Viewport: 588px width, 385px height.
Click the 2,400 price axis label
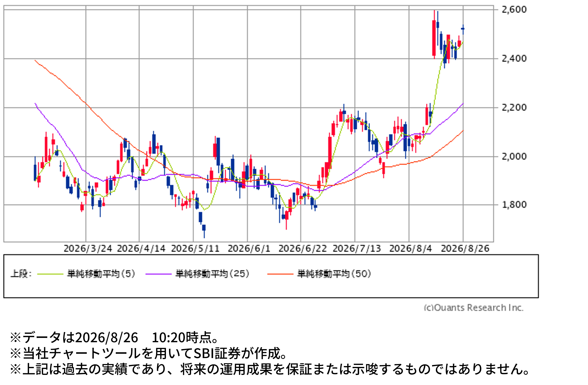(x=514, y=59)
